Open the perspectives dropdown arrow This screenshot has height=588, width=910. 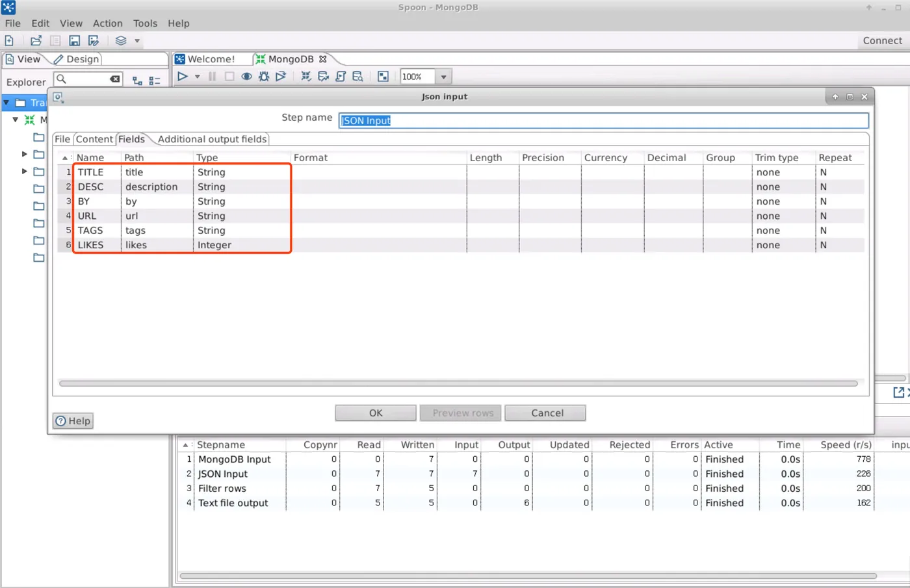(x=137, y=41)
